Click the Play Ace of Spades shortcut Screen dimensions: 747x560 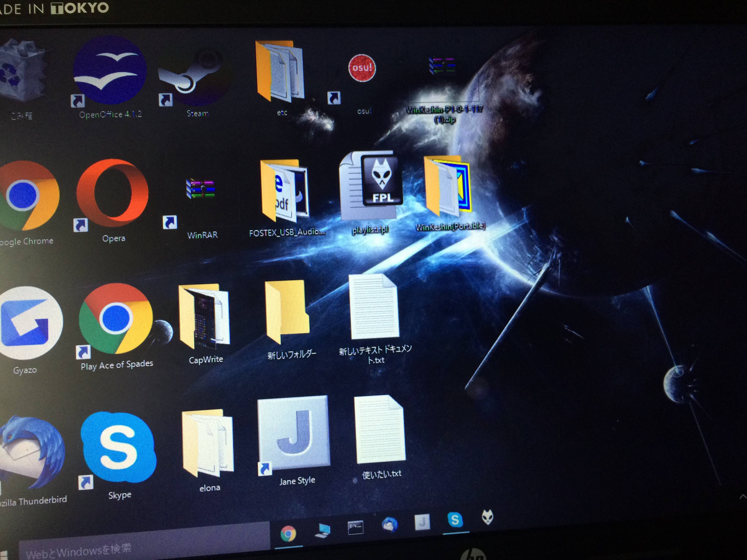click(x=116, y=319)
